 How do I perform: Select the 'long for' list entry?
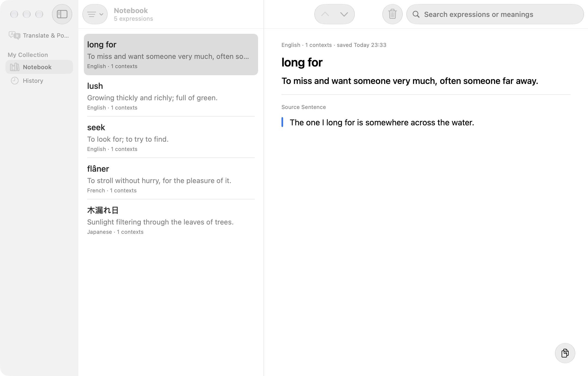tap(171, 54)
